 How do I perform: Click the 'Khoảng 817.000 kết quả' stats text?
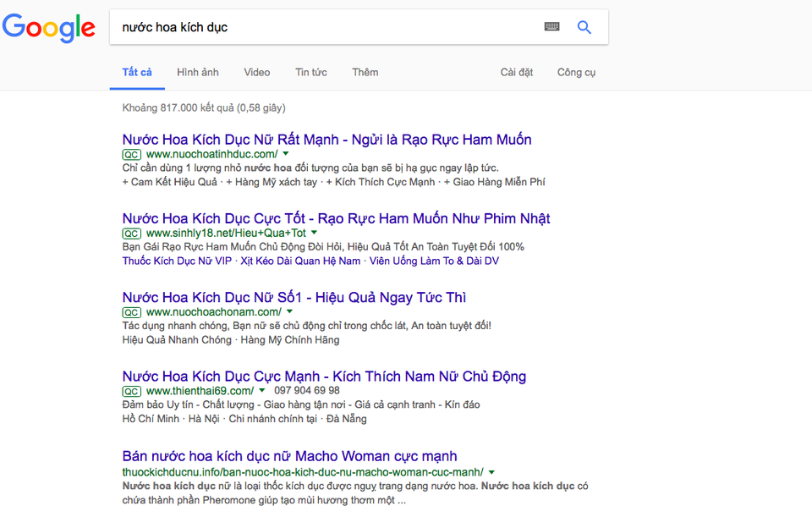click(x=204, y=107)
